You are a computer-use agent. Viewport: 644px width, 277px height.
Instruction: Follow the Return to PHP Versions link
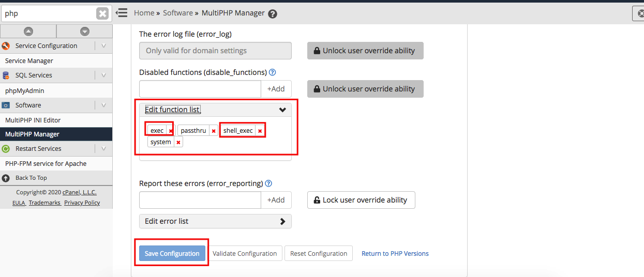395,253
